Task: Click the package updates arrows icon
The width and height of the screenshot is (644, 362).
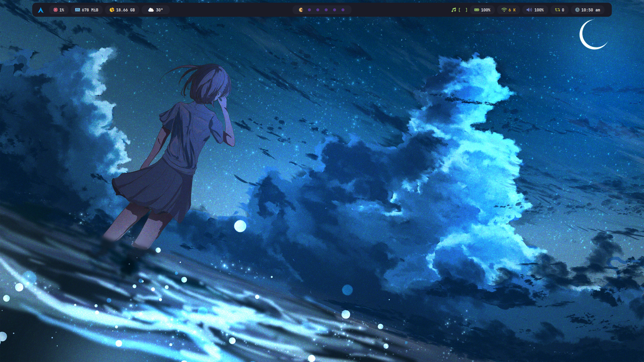Action: (557, 10)
